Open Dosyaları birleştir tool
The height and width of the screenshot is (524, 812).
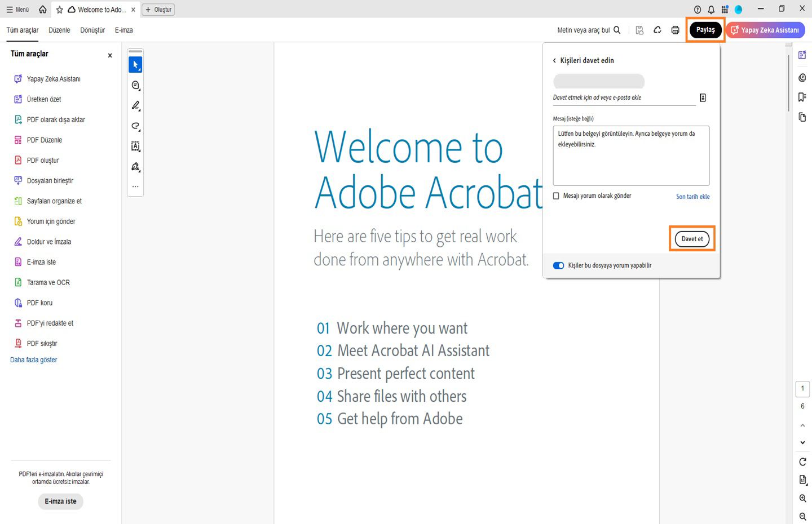tap(44, 180)
